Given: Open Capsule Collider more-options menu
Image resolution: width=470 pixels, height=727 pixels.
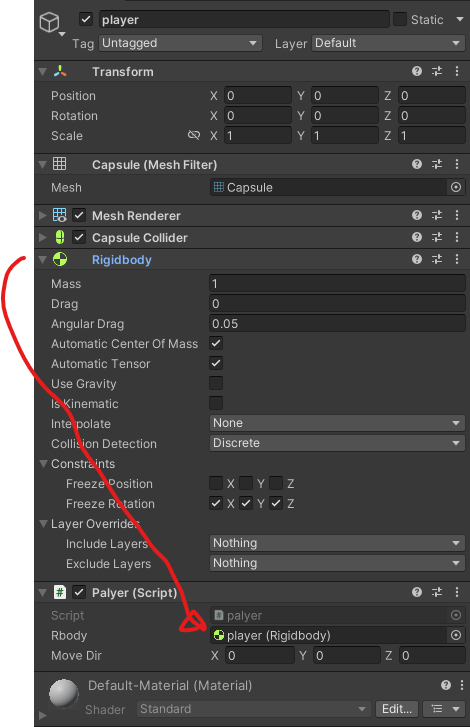Looking at the screenshot, I should click(x=457, y=237).
